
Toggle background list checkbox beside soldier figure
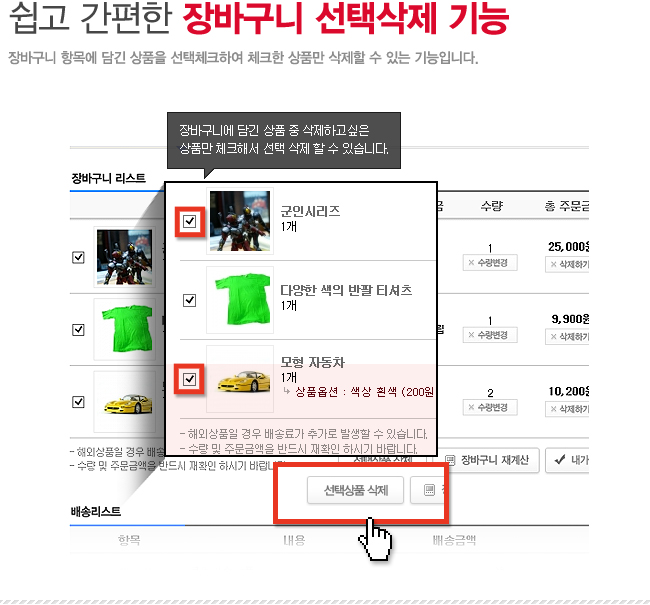[x=78, y=258]
